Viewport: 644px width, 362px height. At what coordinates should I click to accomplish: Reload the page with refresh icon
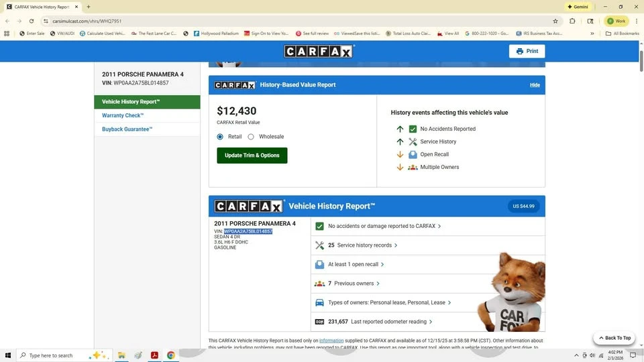(32, 21)
